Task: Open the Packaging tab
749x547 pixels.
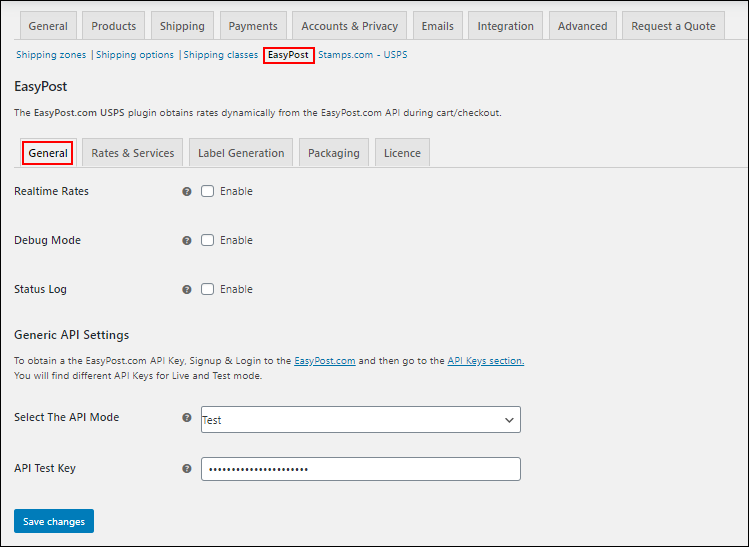Action: click(x=334, y=153)
